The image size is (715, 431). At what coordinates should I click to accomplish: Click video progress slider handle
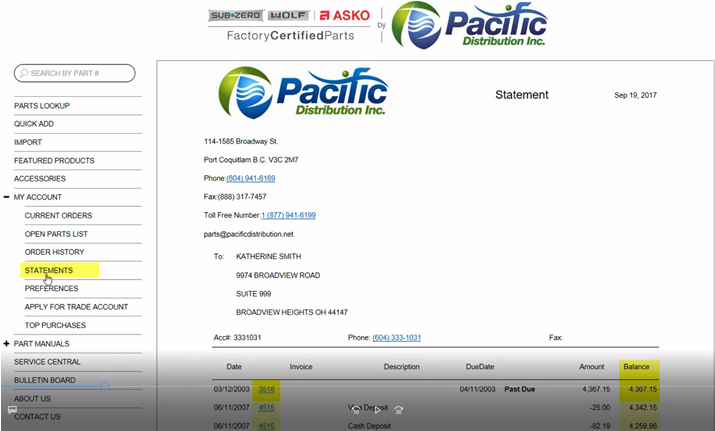click(105, 386)
